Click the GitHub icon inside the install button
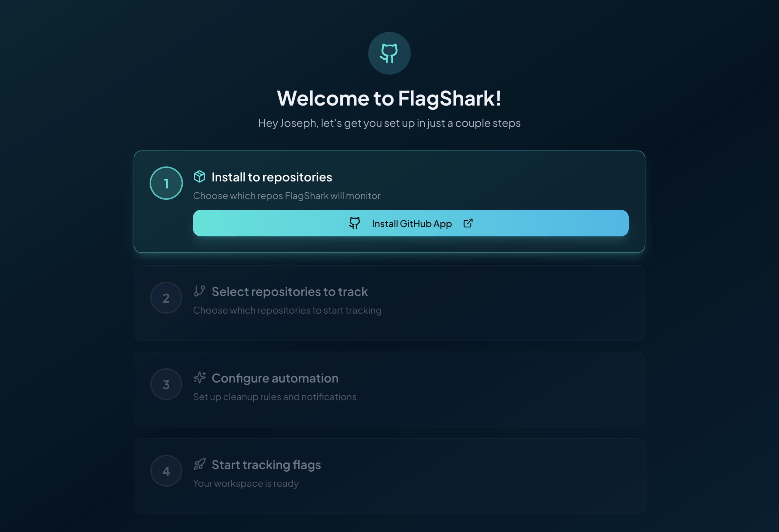 pyautogui.click(x=355, y=223)
